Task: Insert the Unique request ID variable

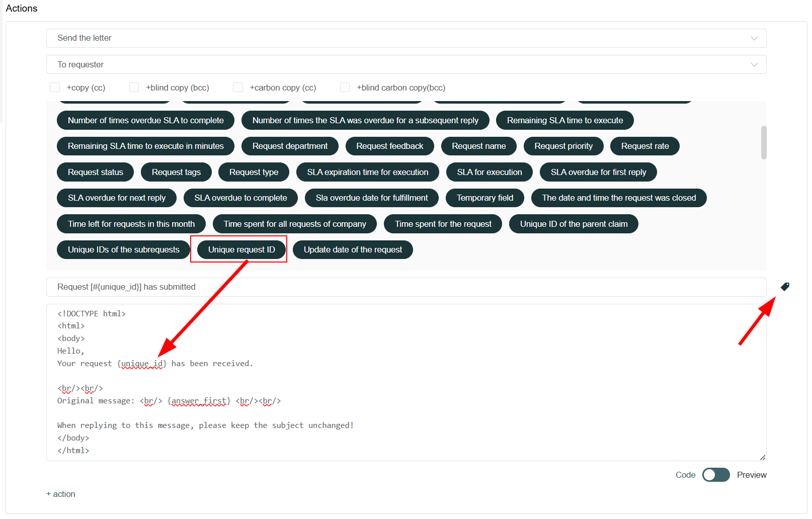Action: click(x=241, y=249)
